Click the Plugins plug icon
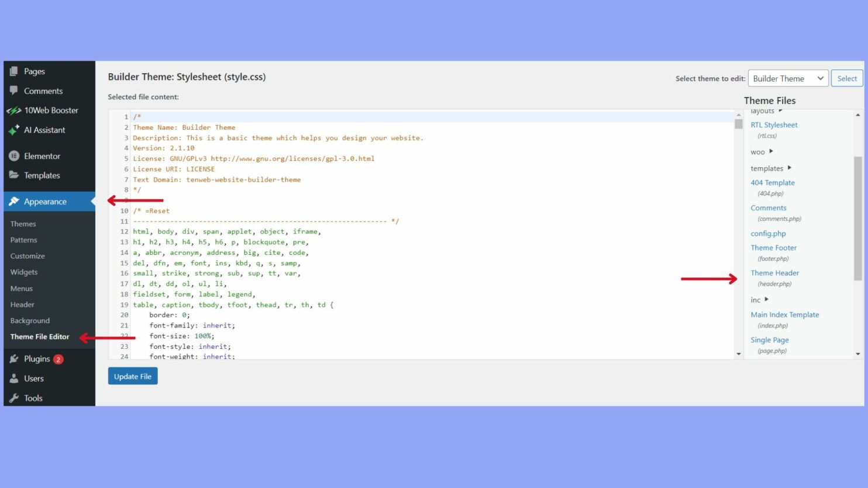Screen dimensions: 868x488 click(x=14, y=358)
